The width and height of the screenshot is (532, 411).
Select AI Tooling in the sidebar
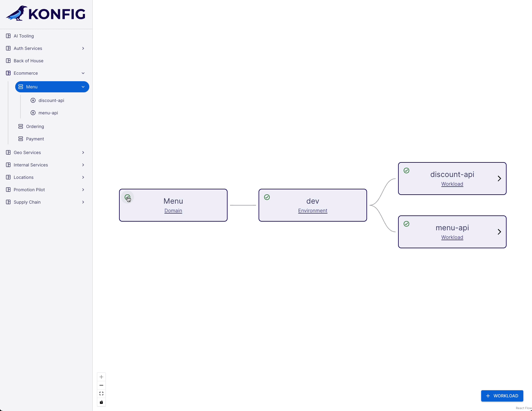coord(24,36)
